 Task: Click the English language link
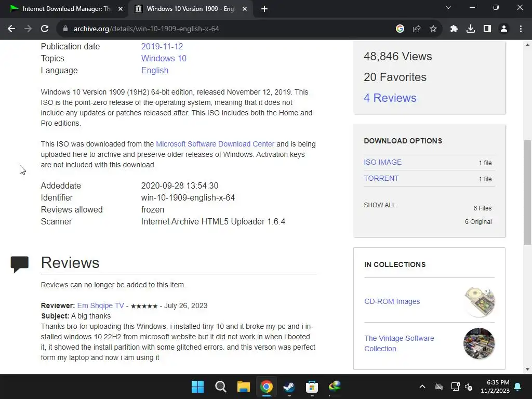(x=155, y=70)
